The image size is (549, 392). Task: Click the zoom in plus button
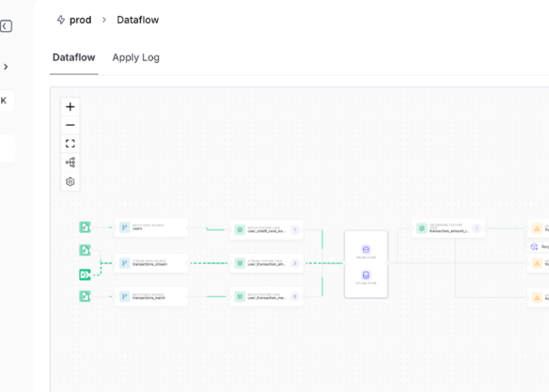[x=70, y=107]
